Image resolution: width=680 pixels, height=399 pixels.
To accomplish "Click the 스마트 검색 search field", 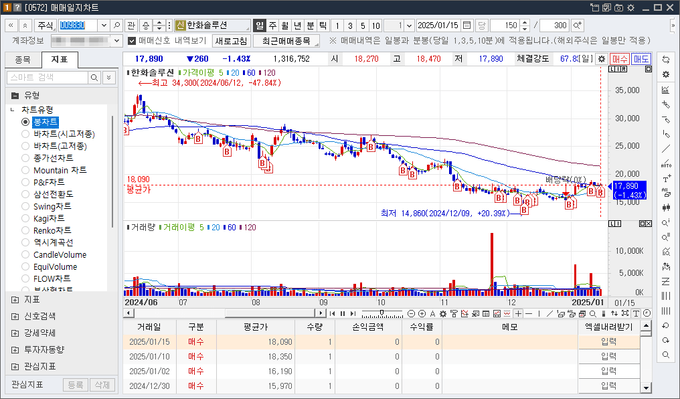I will click(x=48, y=78).
